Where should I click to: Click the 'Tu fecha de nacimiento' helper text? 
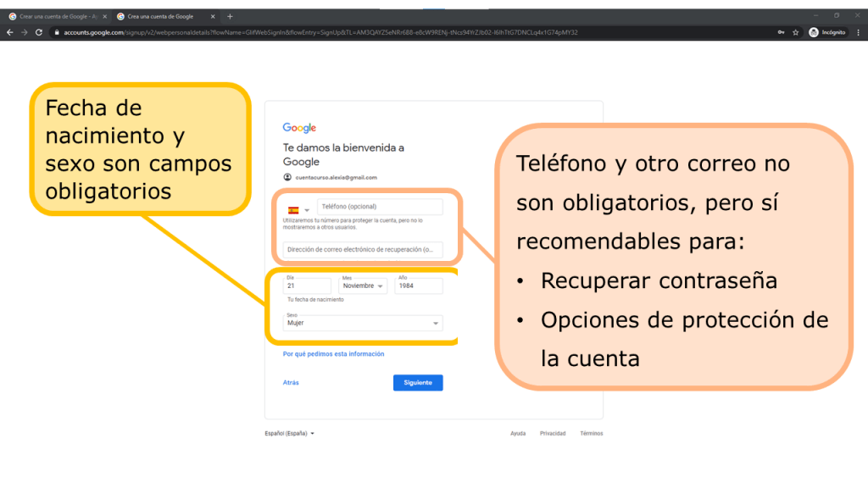tap(315, 299)
